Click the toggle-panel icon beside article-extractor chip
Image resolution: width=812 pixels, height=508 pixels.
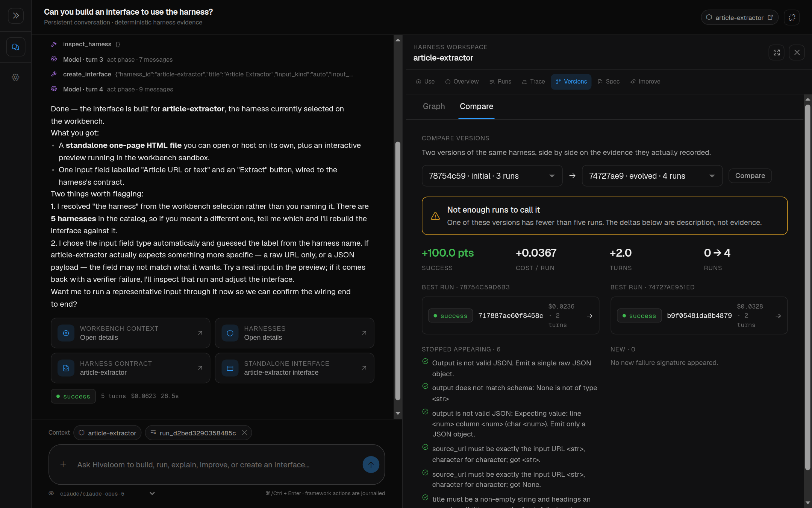[792, 18]
